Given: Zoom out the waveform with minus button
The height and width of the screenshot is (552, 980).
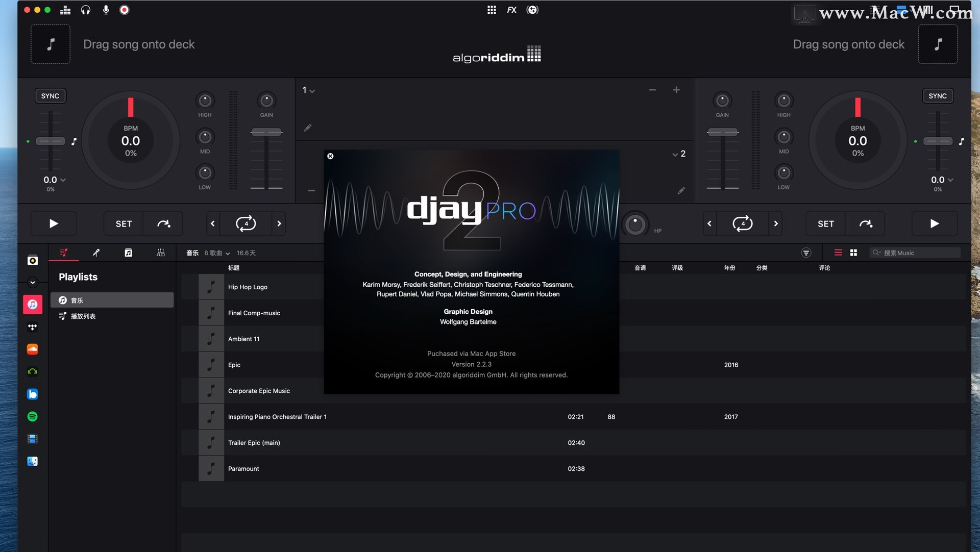Looking at the screenshot, I should tap(652, 90).
